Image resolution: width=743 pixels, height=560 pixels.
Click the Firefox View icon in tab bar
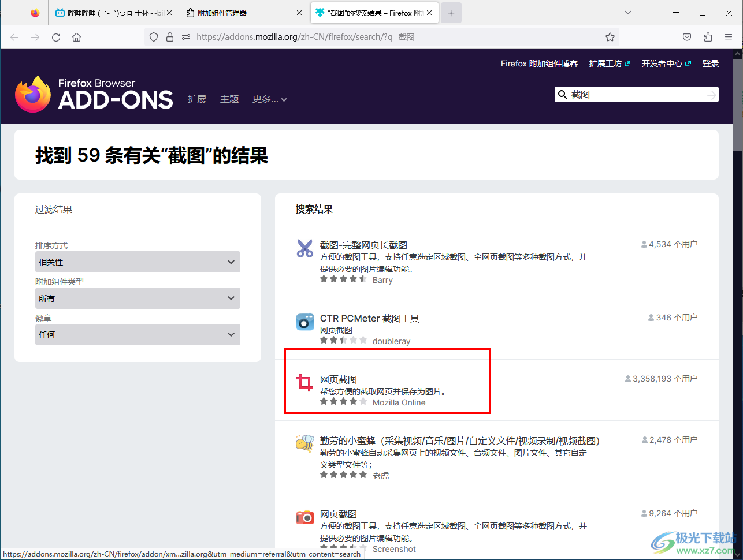coord(35,13)
